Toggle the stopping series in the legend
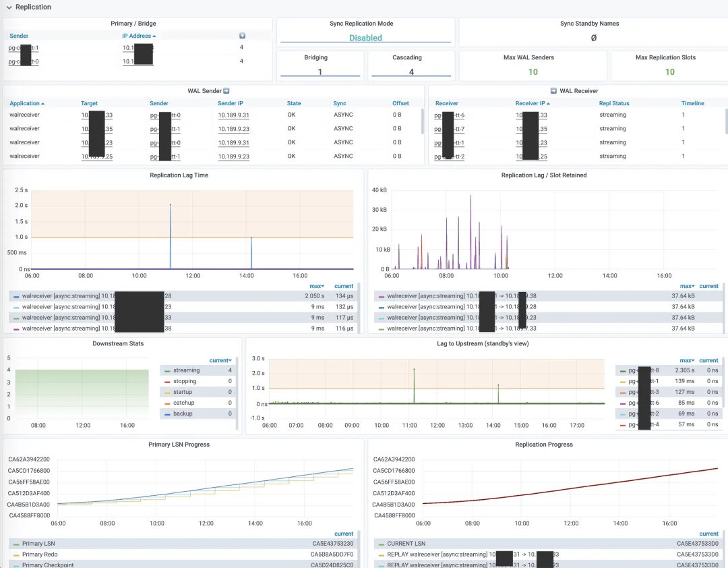The height and width of the screenshot is (568, 728). tap(184, 381)
